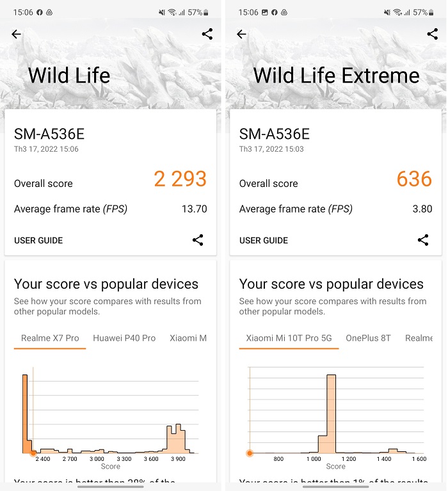Screen dimensions: 448x491
Task: Tap back arrow on Wild Life screen
Action: pyautogui.click(x=17, y=35)
